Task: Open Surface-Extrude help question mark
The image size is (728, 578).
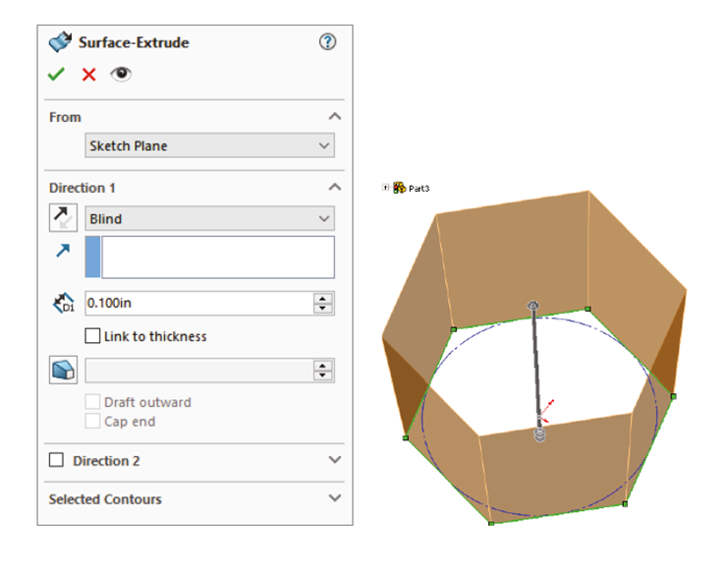Action: (327, 42)
